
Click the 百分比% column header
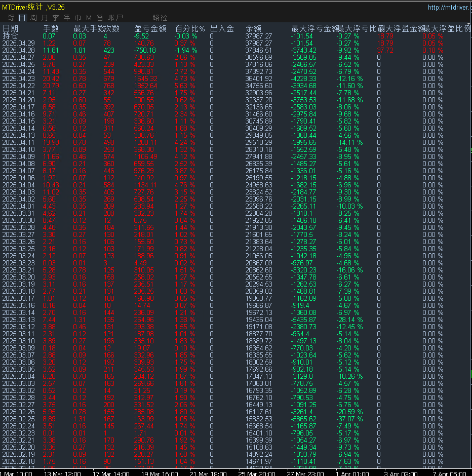(x=190, y=29)
